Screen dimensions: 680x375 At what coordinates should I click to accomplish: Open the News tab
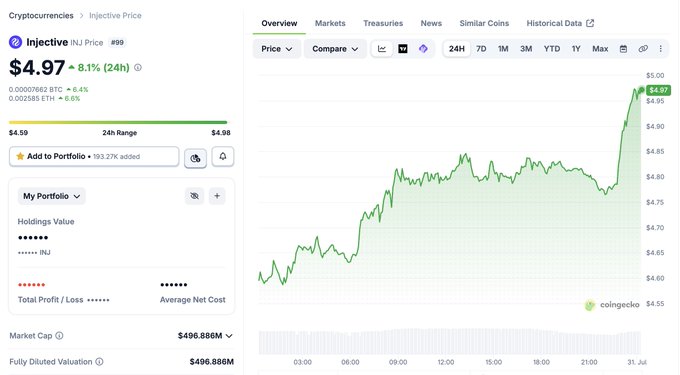pos(431,23)
